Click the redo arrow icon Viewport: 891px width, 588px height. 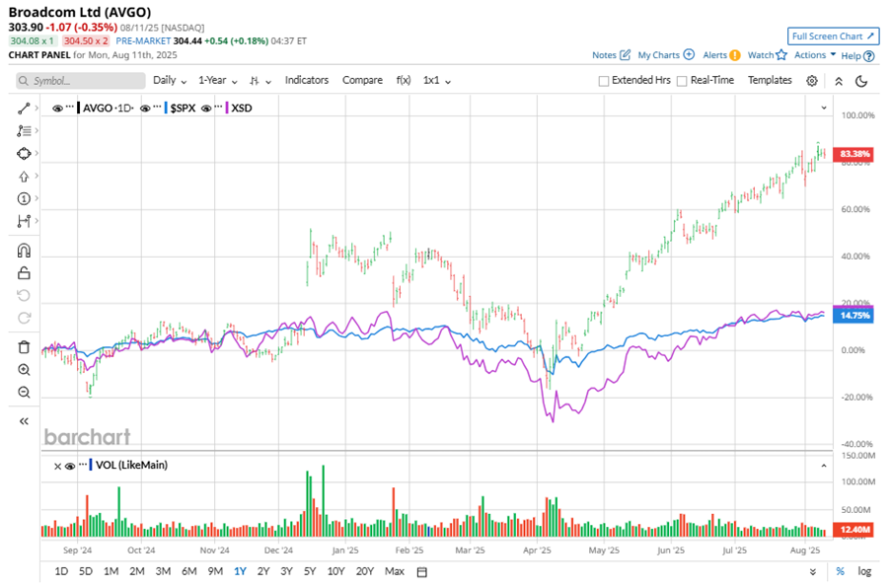coord(24,318)
